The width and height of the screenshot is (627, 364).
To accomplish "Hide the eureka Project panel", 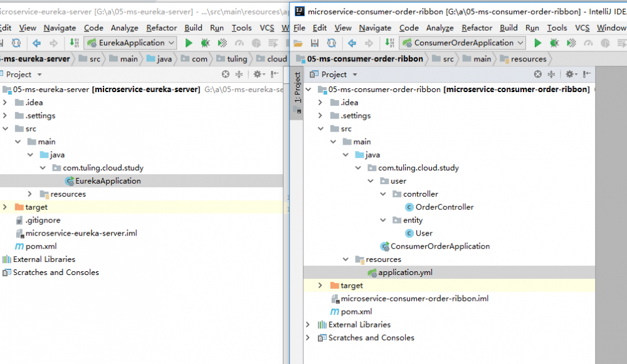I will point(275,75).
